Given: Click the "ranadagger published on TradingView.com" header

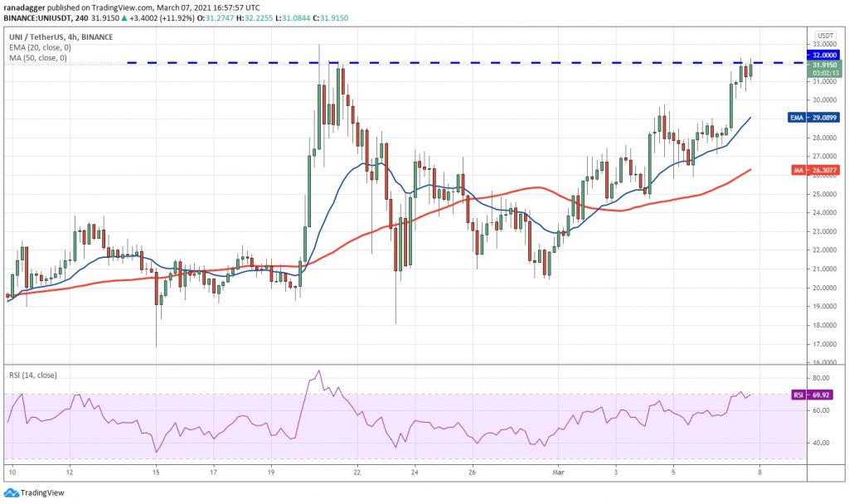Looking at the screenshot, I should (x=77, y=7).
